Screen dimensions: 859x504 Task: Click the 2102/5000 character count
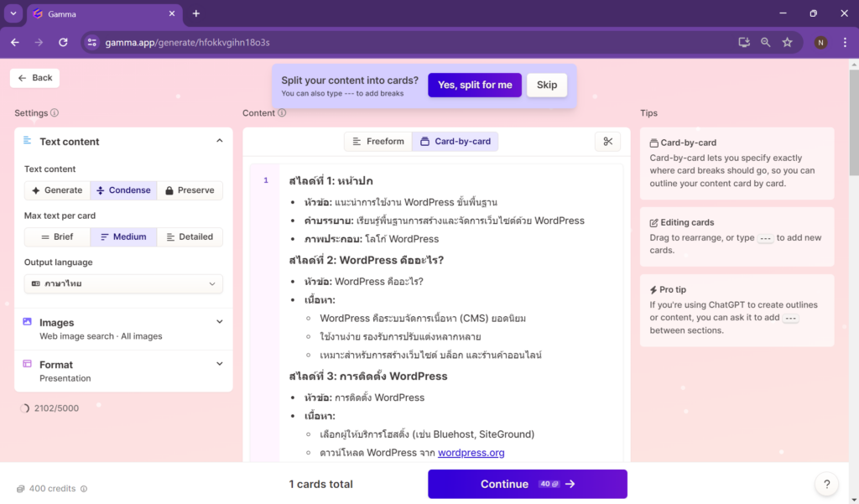tap(56, 408)
